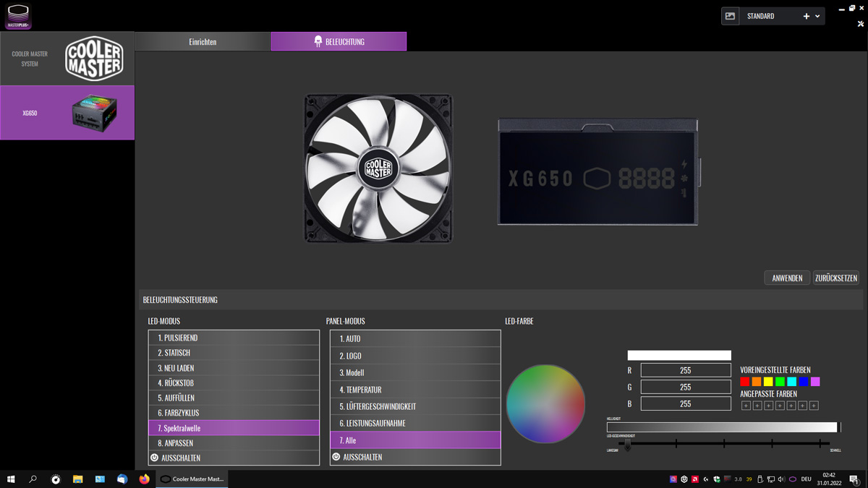
Task: Select panel mode 4. TEMPERATUR
Action: pos(415,390)
